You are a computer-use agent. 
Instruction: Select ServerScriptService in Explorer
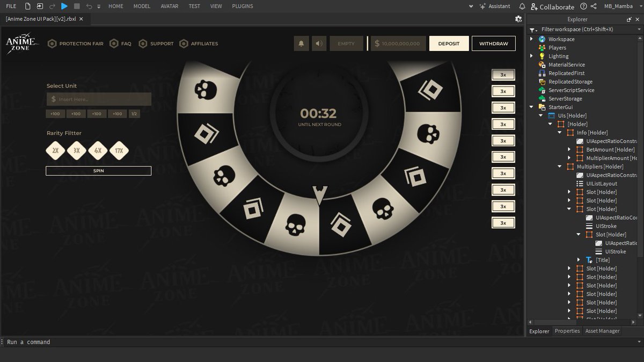(570, 90)
